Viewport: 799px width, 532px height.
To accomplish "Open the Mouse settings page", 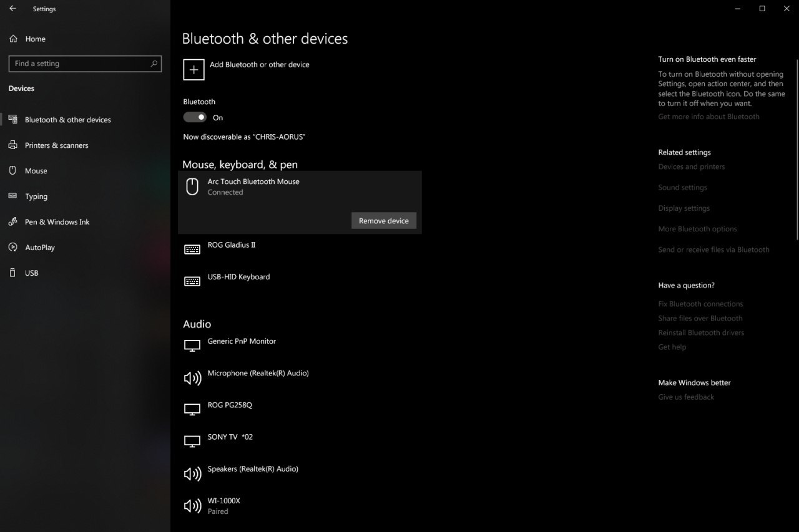I will tap(36, 171).
